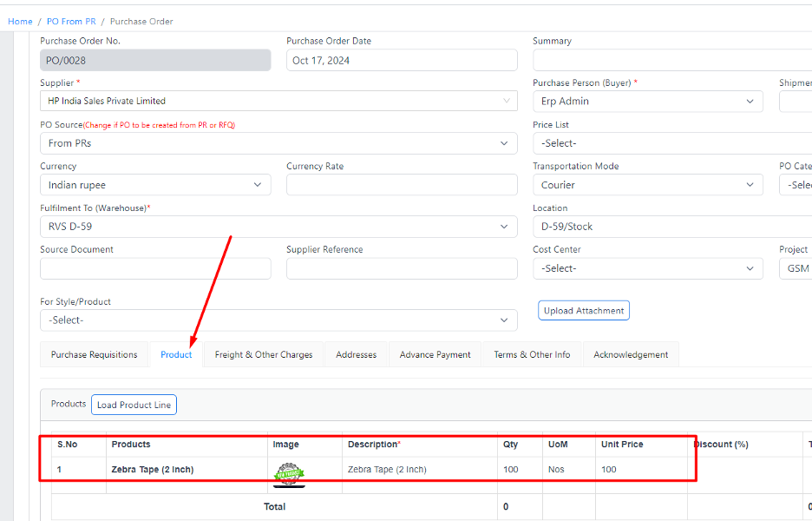Click the Purchase Order Date field
This screenshot has height=521, width=812.
(x=402, y=61)
